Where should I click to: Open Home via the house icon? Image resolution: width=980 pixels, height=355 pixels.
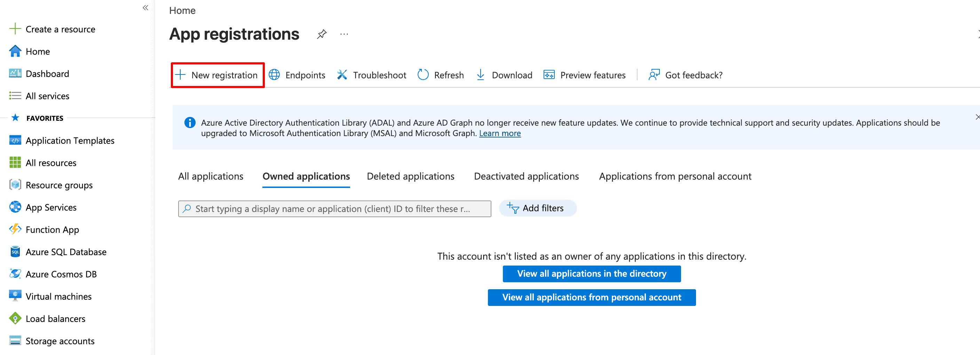click(x=15, y=51)
